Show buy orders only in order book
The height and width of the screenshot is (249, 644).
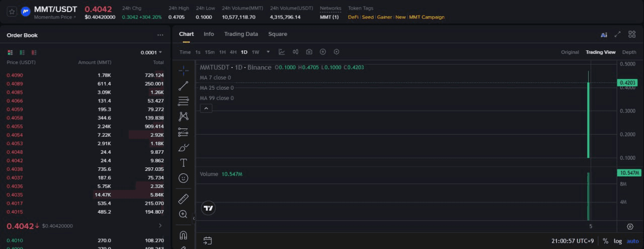[22, 52]
